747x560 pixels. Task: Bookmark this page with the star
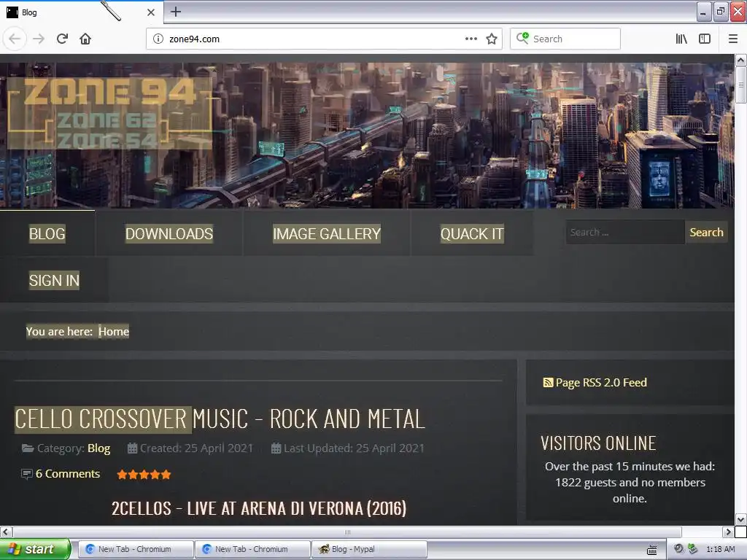[492, 39]
